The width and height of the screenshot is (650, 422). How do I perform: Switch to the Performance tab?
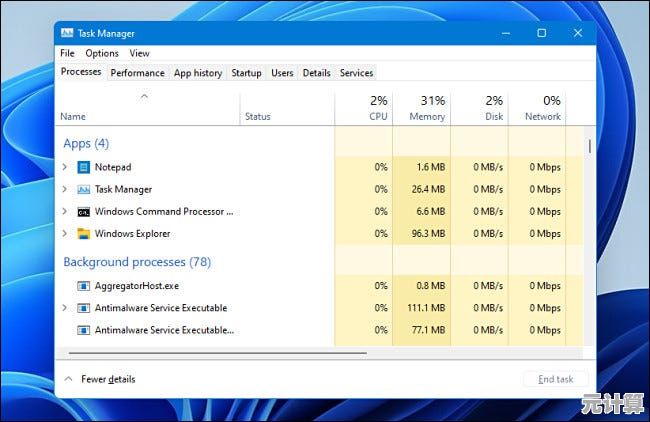pos(137,73)
